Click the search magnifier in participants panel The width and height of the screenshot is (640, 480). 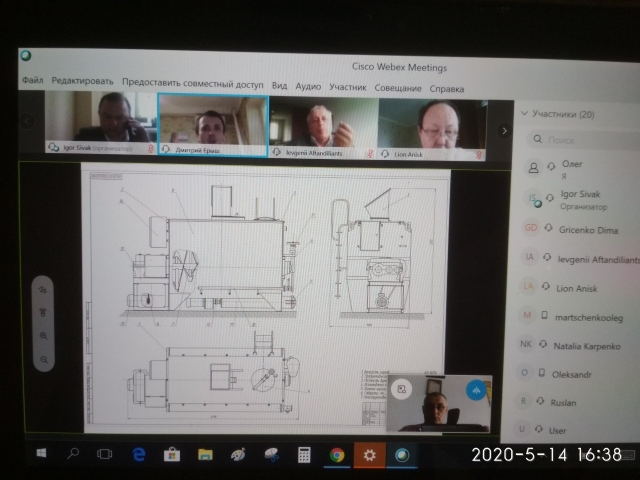538,139
